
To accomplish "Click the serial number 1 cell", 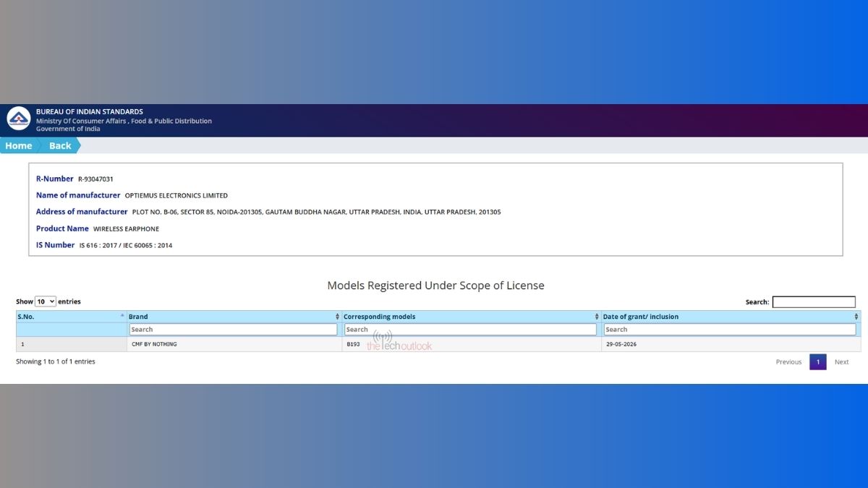I will click(71, 344).
